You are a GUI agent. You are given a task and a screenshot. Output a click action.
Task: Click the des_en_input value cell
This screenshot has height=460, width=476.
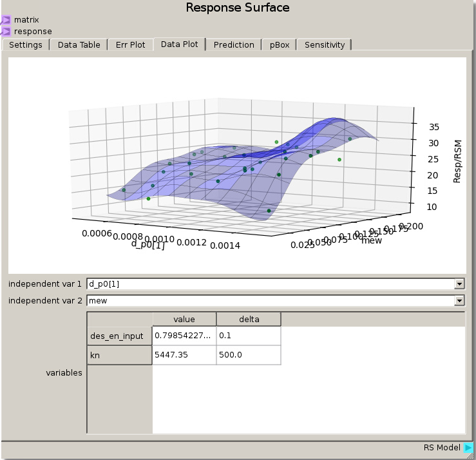click(184, 336)
